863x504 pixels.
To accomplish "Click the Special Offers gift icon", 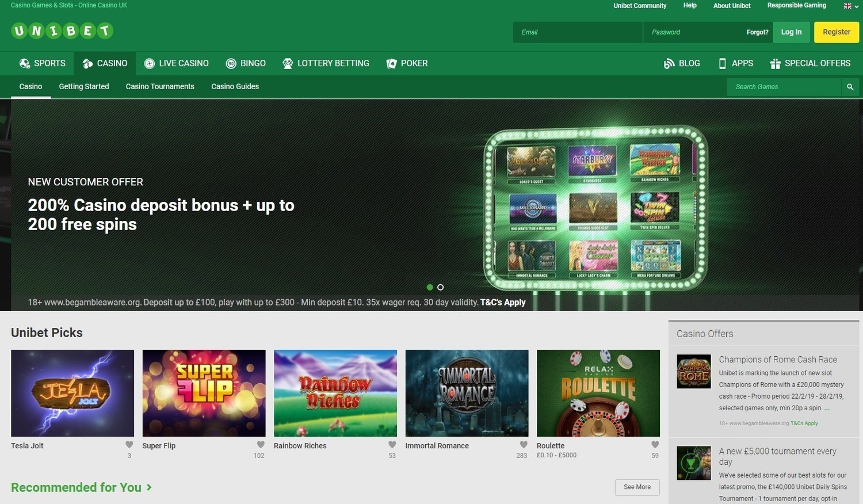I will tap(776, 63).
